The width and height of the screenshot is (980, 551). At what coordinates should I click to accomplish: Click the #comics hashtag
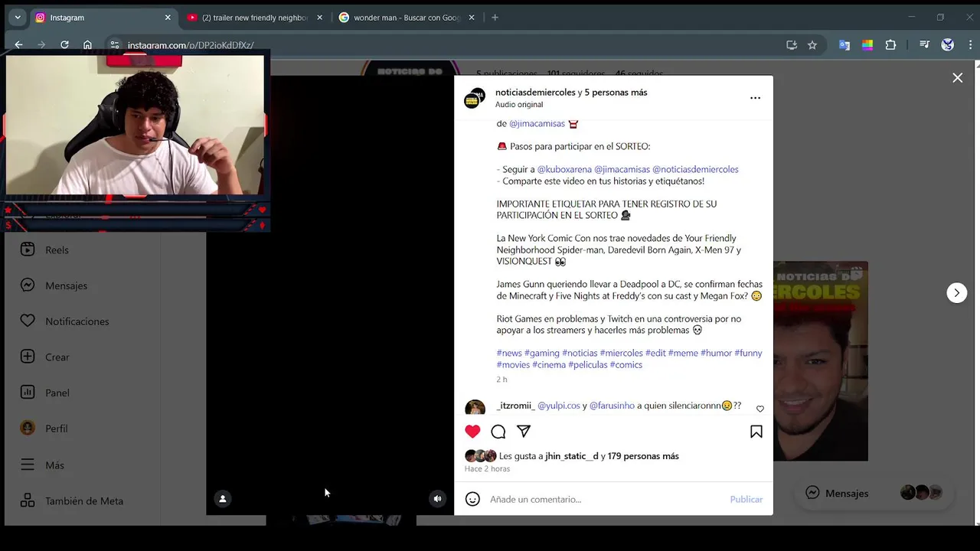(626, 364)
